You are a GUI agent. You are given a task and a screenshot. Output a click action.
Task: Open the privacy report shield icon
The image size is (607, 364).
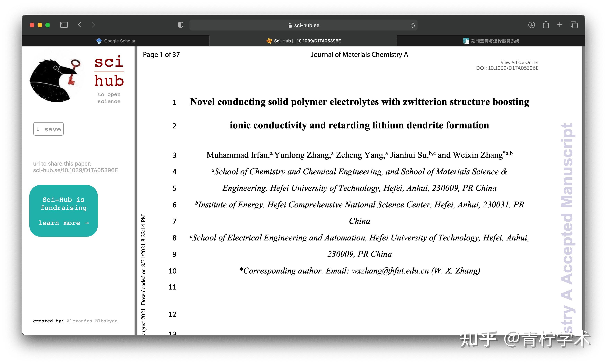[x=180, y=25]
